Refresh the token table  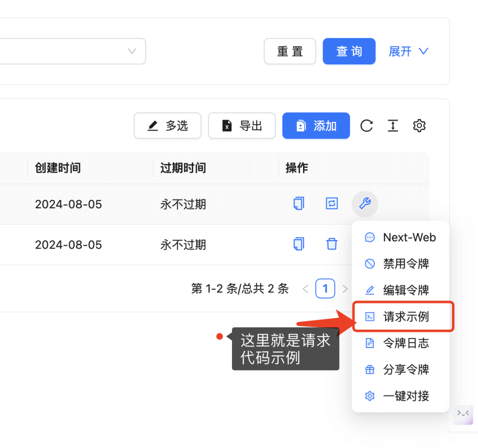(367, 126)
